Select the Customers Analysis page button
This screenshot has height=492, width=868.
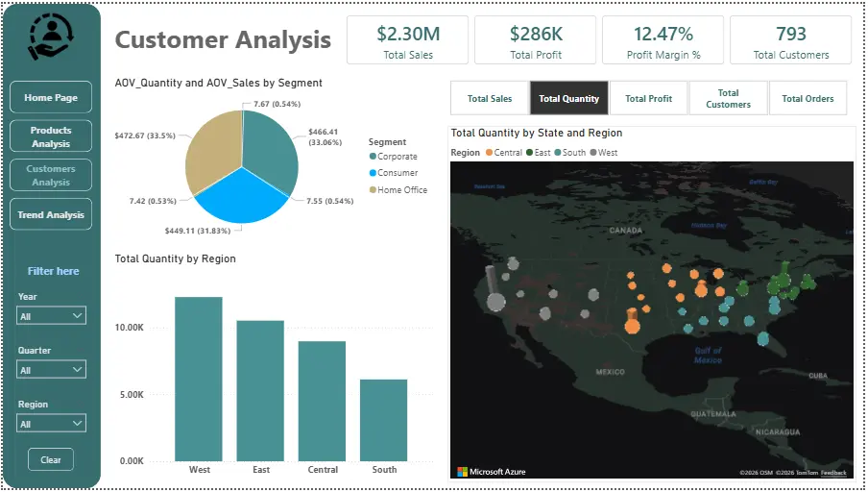click(x=51, y=175)
